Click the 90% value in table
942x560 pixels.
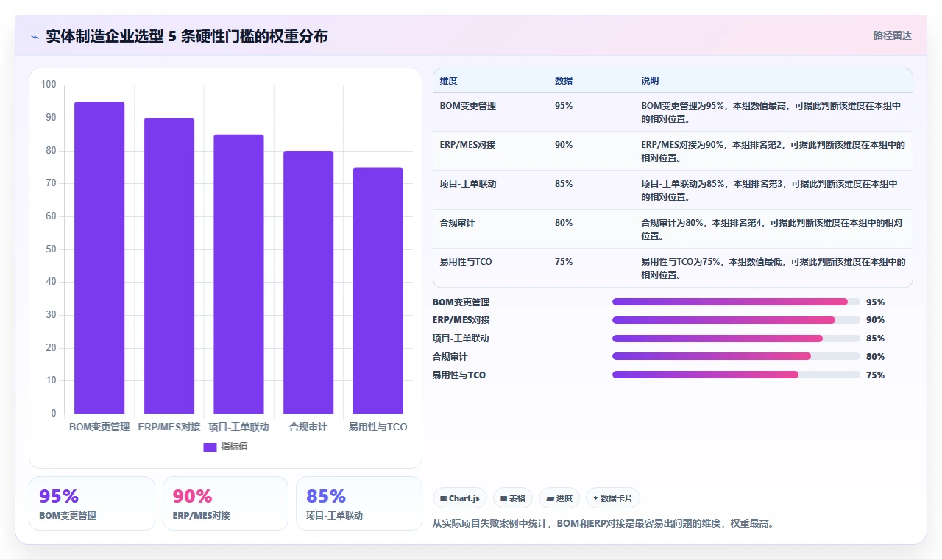click(564, 145)
